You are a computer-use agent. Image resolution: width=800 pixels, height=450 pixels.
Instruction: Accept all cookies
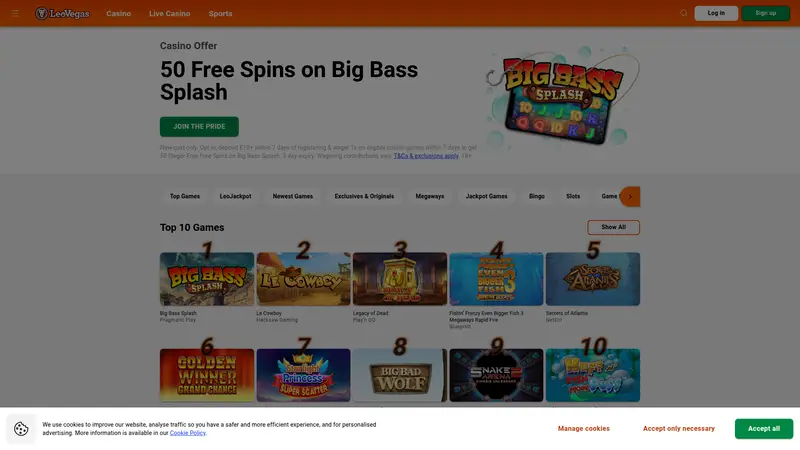coord(764,429)
